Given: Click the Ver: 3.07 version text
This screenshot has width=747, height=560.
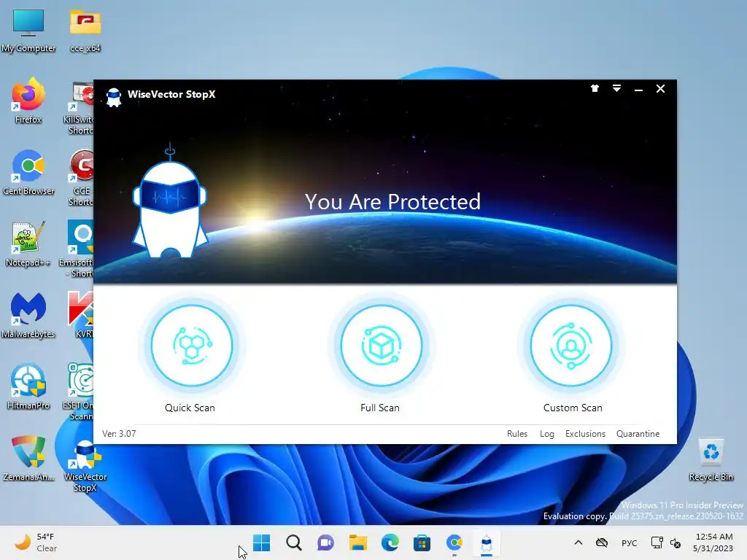Looking at the screenshot, I should [119, 434].
